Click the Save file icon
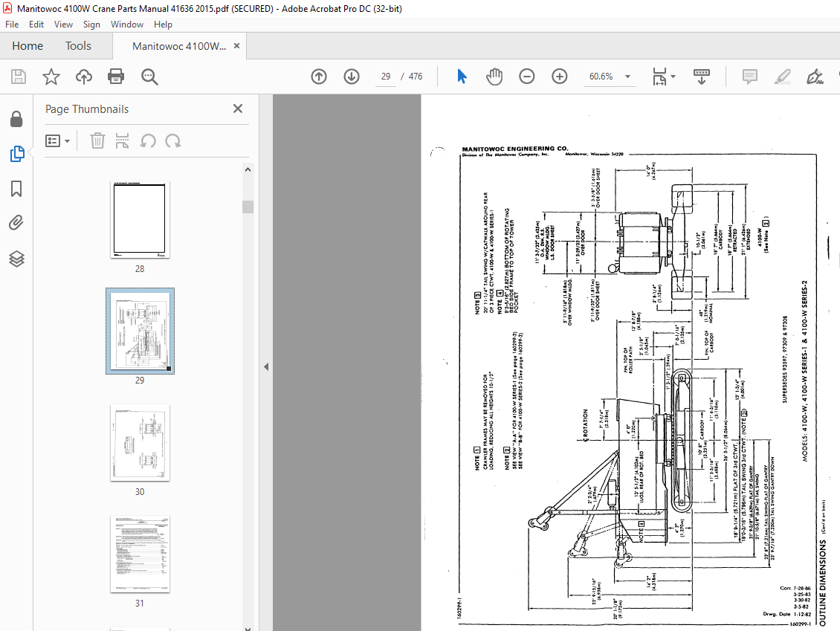This screenshot has height=631, width=840. (19, 77)
